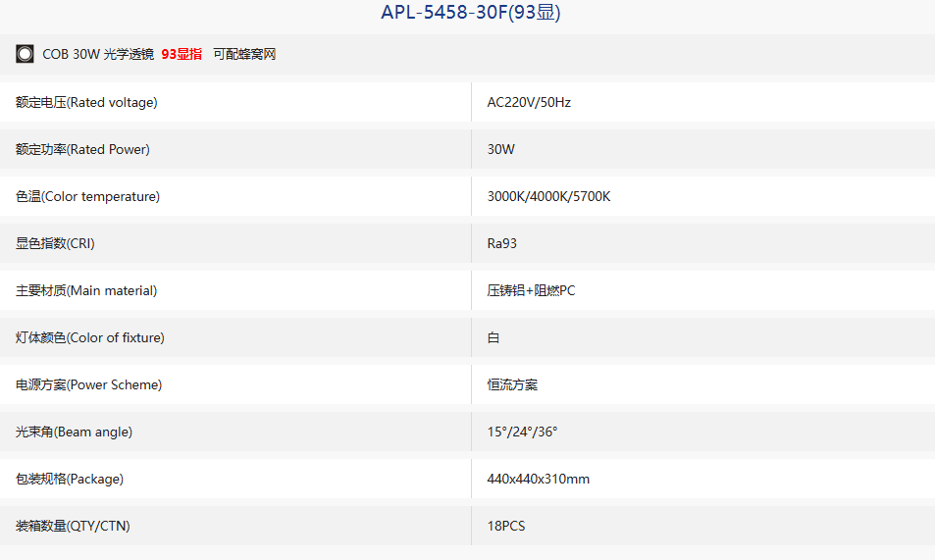Select the CRI row label

coord(55,244)
